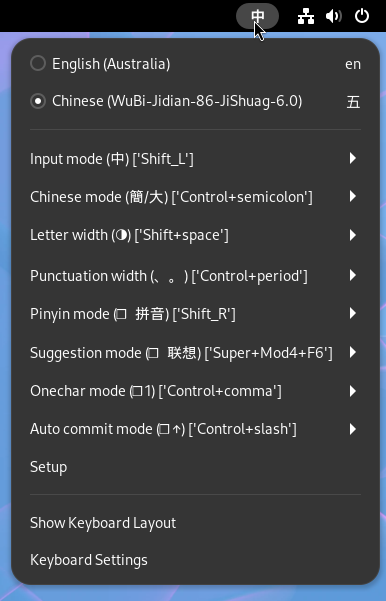Expand Pinyin mode submenu arrow
The image size is (386, 601).
pos(353,314)
